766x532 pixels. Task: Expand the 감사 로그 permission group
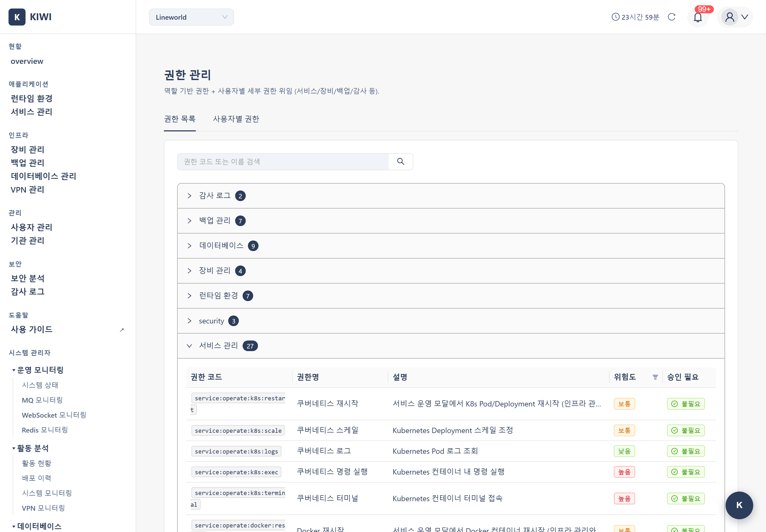pos(451,196)
